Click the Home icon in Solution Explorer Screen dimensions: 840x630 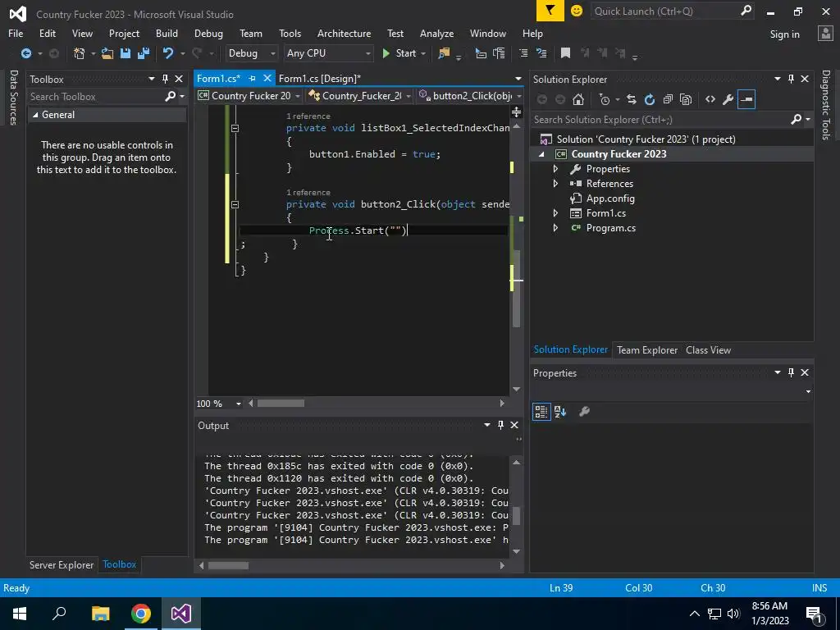point(578,99)
